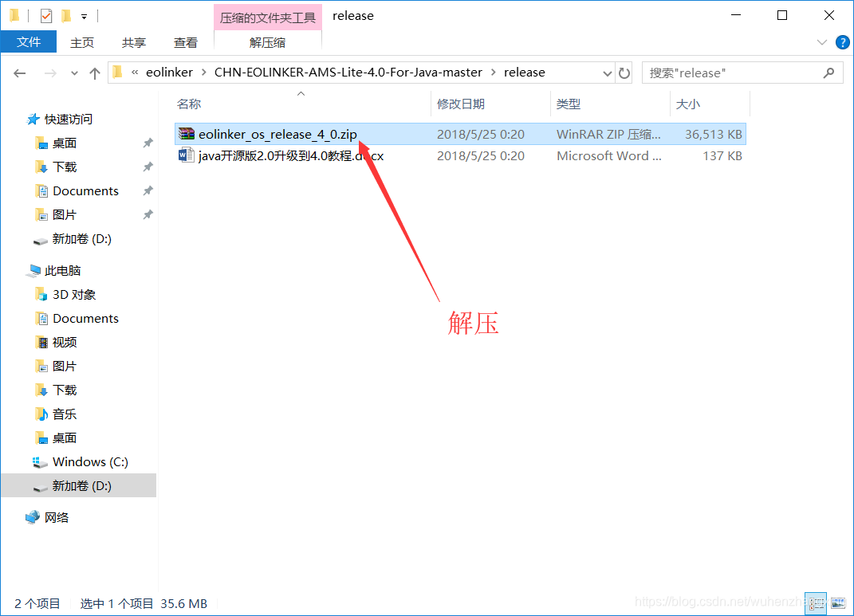
Task: Open the address bar history dropdown
Action: tap(608, 73)
